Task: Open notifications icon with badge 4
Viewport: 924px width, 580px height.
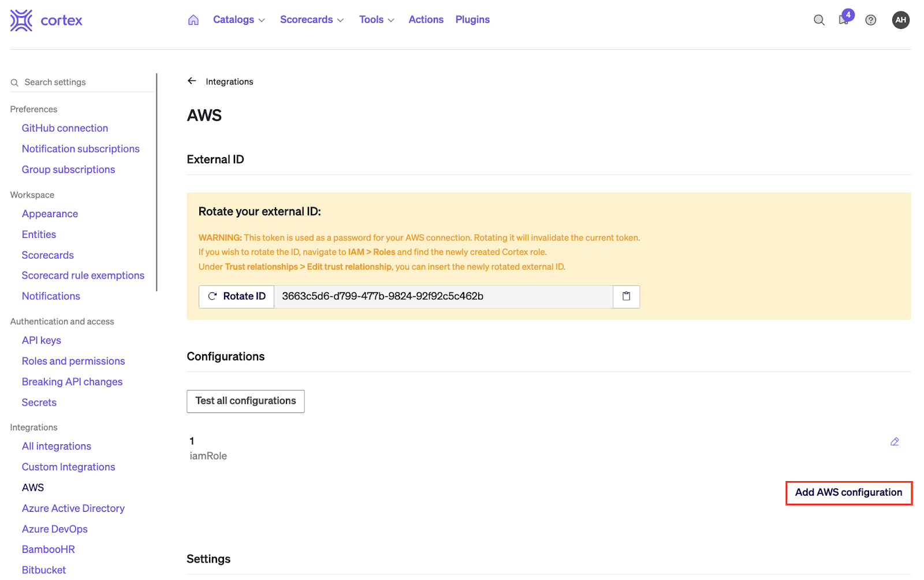Action: coord(844,20)
